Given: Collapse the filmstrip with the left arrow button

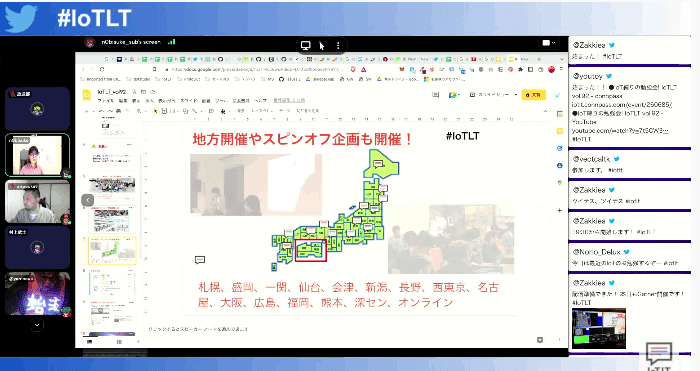Looking at the screenshot, I should [88, 200].
